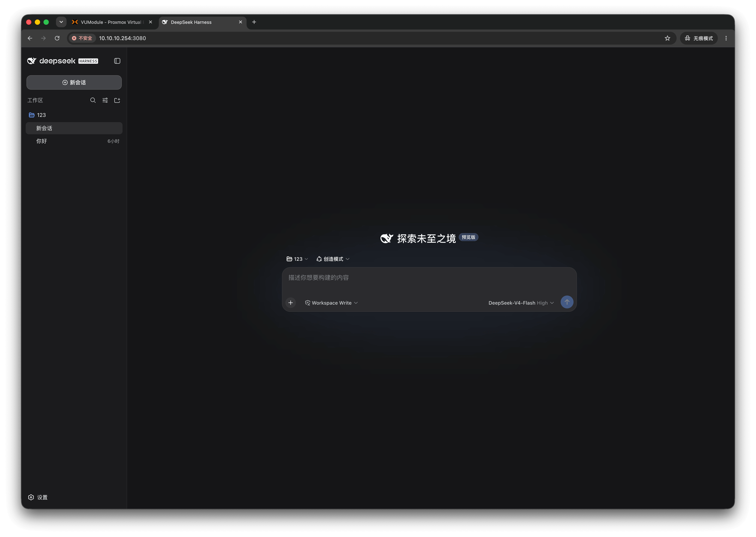Click the 不安全 site security badge
Screen dimensions: 756x537
82,38
